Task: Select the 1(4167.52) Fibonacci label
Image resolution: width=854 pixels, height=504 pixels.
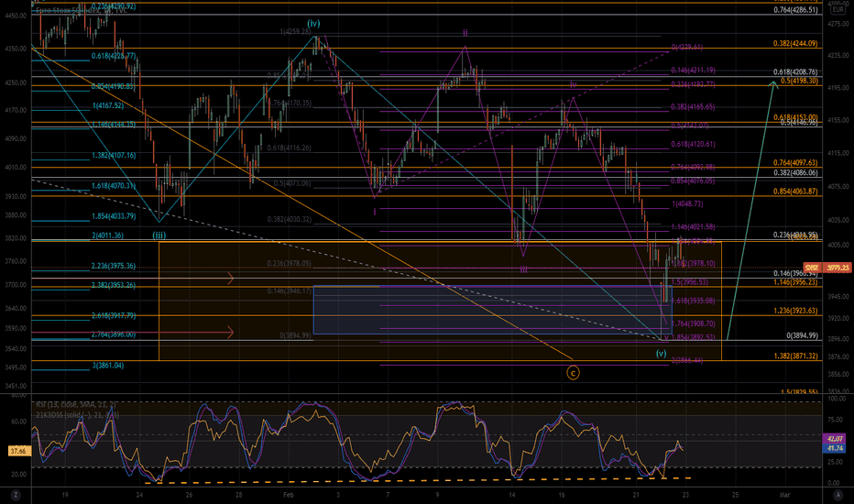Action: pyautogui.click(x=108, y=105)
